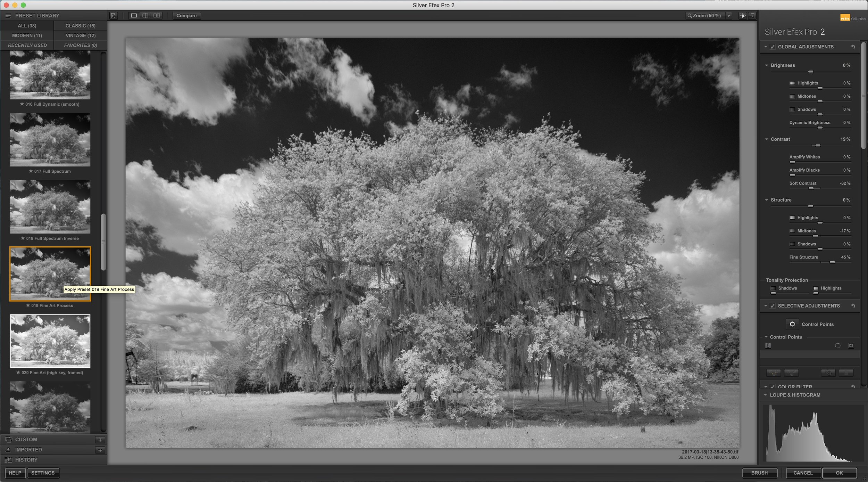The height and width of the screenshot is (482, 868).
Task: Show RECENTLY USED presets
Action: [27, 45]
